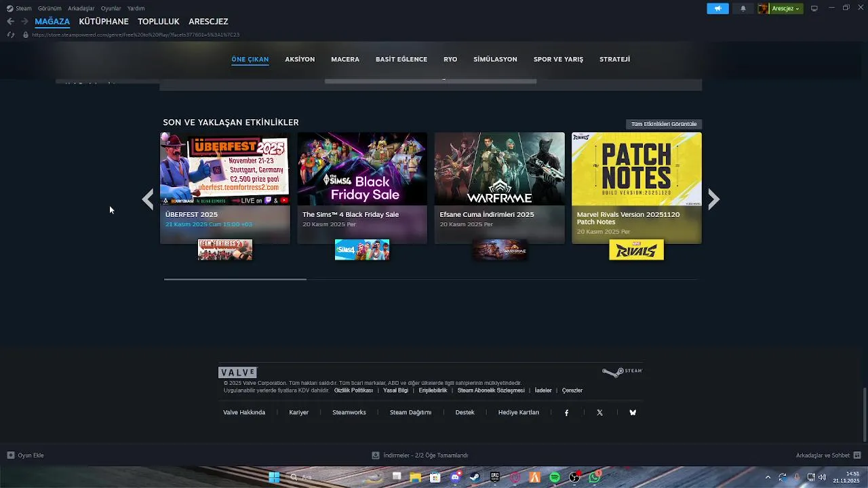868x488 pixels.
Task: Select the MAĞAZA tab
Action: pos(52,22)
